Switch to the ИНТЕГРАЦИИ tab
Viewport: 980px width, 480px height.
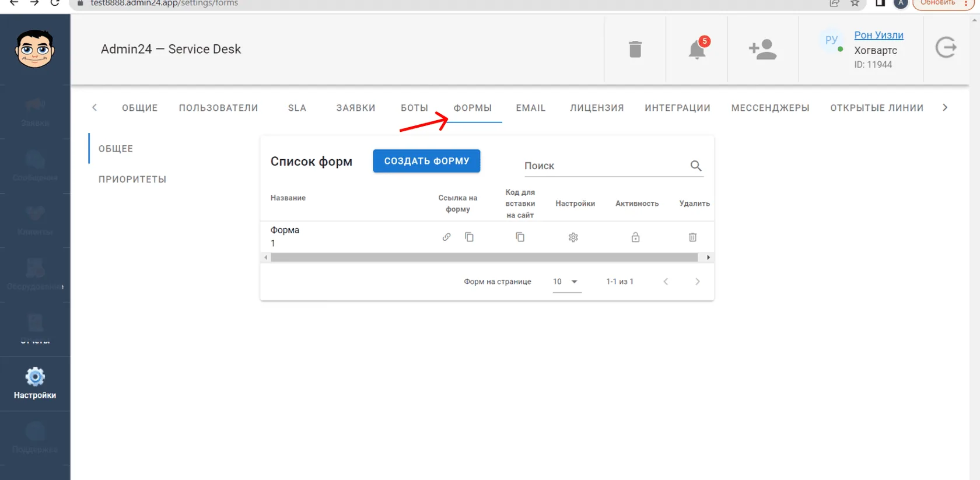click(677, 108)
